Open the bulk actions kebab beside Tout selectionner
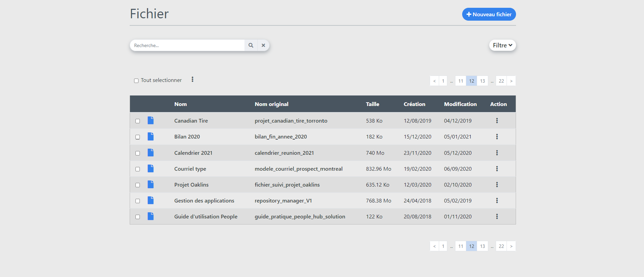Screen dimensions: 644x277 tap(192, 79)
